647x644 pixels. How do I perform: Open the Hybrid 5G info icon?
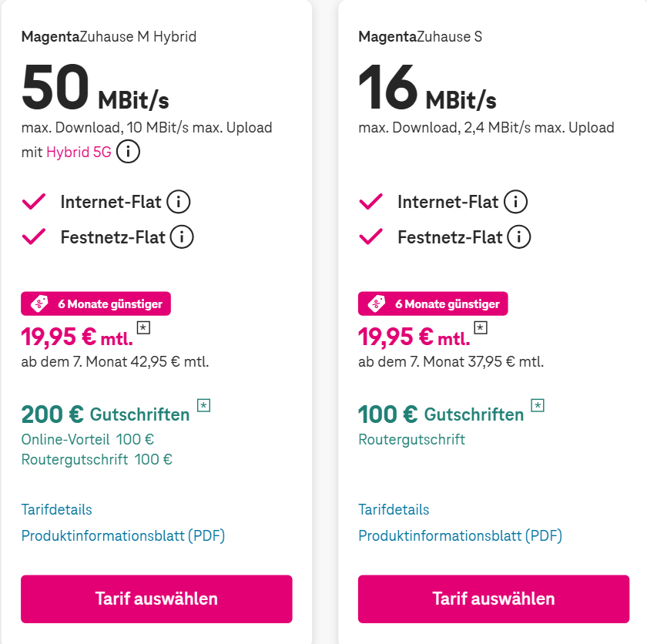pyautogui.click(x=128, y=151)
